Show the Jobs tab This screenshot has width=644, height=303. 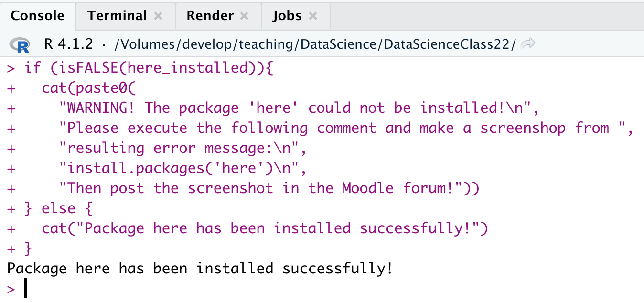(x=287, y=16)
